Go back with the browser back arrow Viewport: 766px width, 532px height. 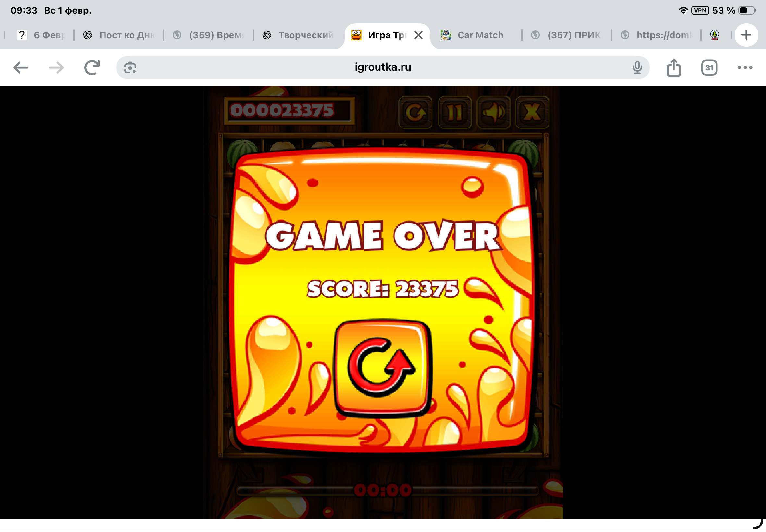point(21,68)
